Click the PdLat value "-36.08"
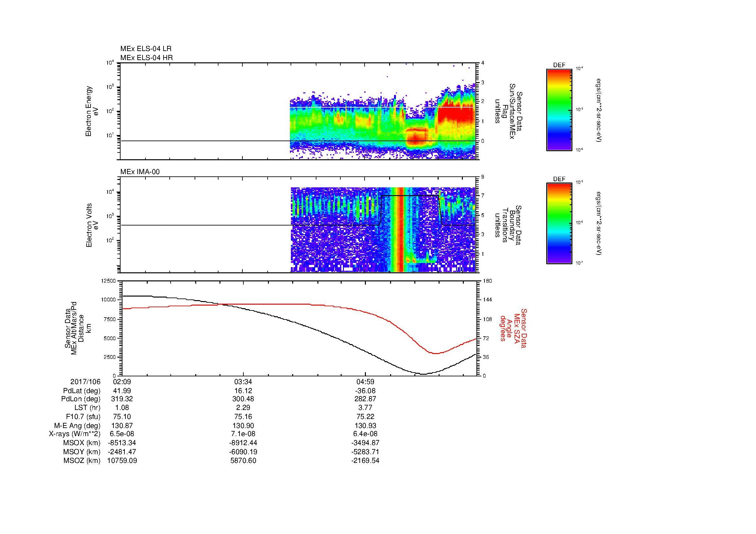This screenshot has height=534, width=756. pyautogui.click(x=366, y=391)
